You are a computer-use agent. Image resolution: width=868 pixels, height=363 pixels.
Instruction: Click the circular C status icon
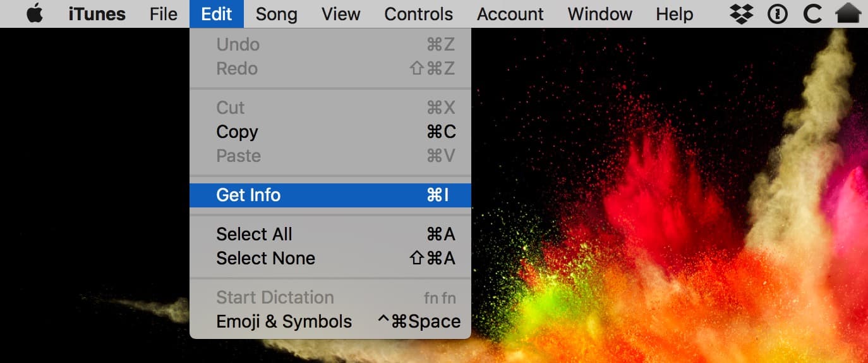812,14
